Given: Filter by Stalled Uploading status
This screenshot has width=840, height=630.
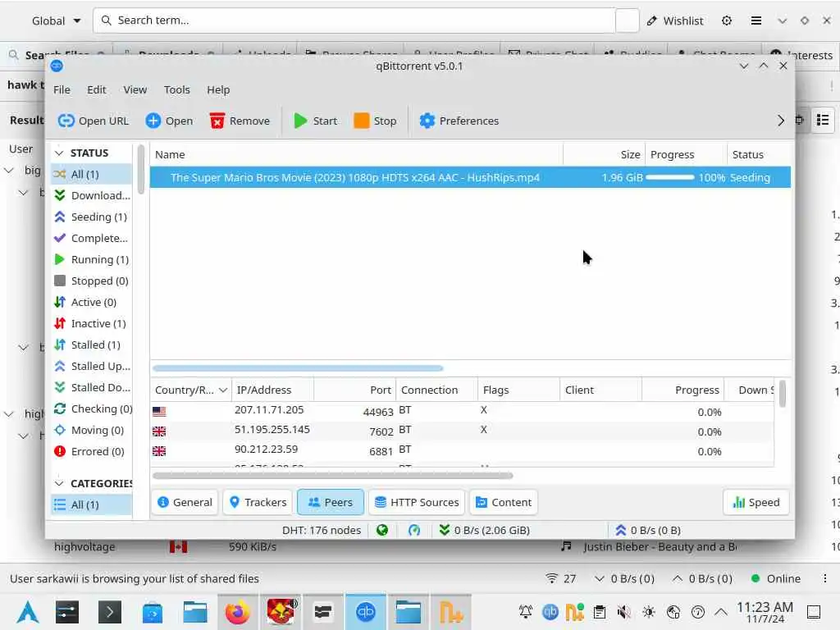Looking at the screenshot, I should (92, 367).
